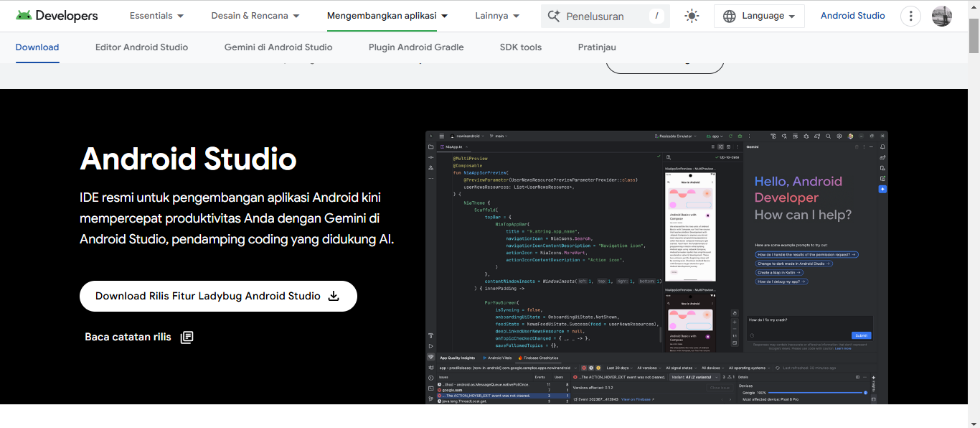Click Download Rilis Fitur Ladybug Android Studio
The width and height of the screenshot is (980, 428).
click(218, 296)
